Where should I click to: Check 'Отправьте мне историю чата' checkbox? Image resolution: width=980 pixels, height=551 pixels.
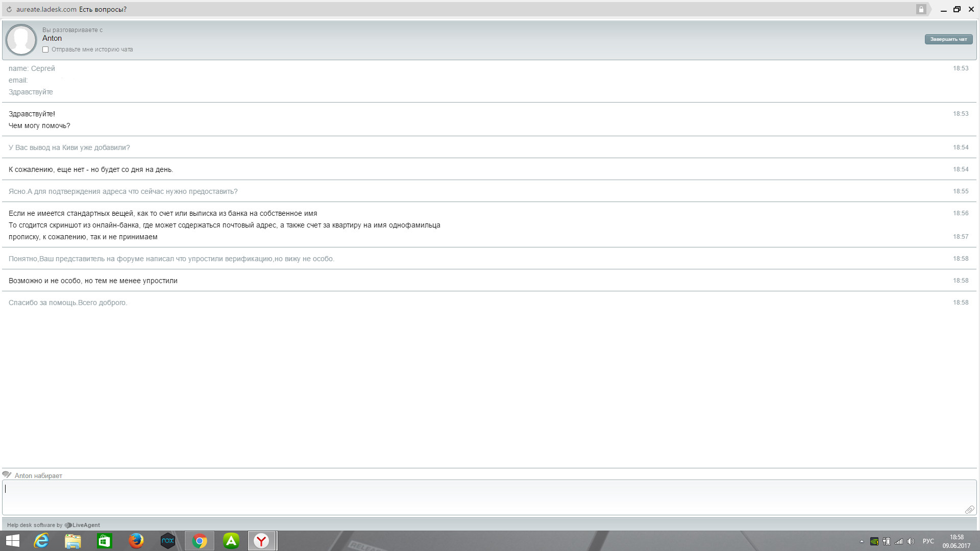click(x=45, y=49)
